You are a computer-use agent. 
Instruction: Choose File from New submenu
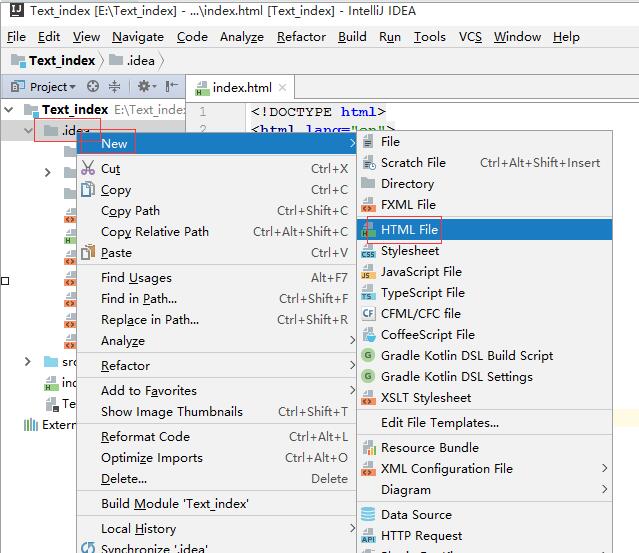(x=485, y=142)
